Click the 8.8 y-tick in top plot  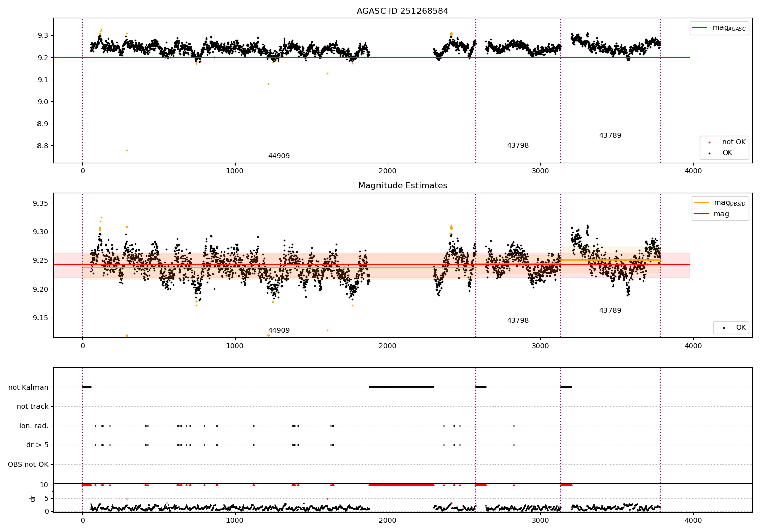42,146
